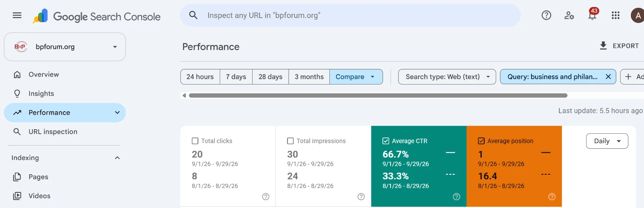Select the 3 months date range

309,77
